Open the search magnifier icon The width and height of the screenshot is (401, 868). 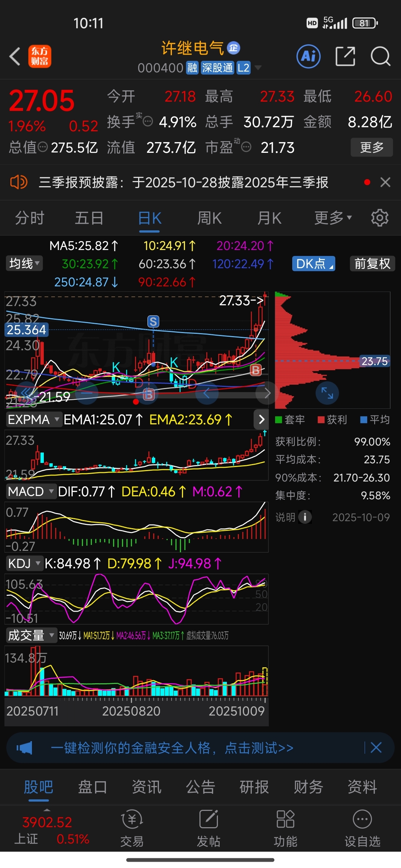tap(381, 56)
